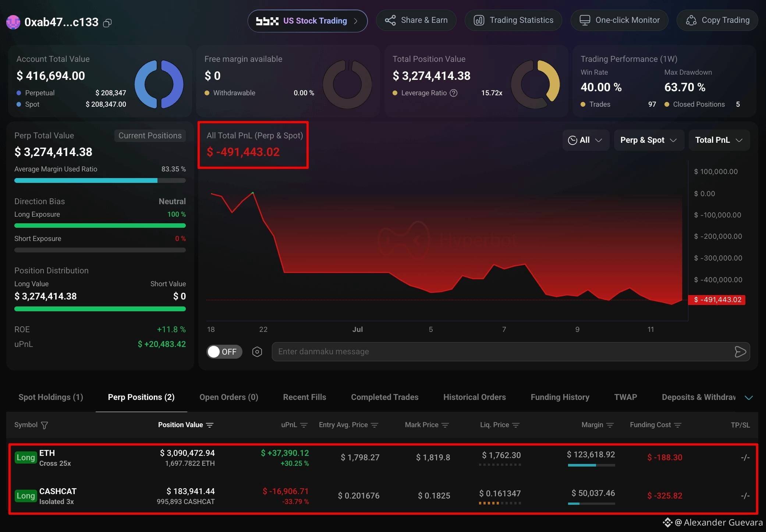Open the US Stock Trading banner
This screenshot has width=766, height=532.
307,21
